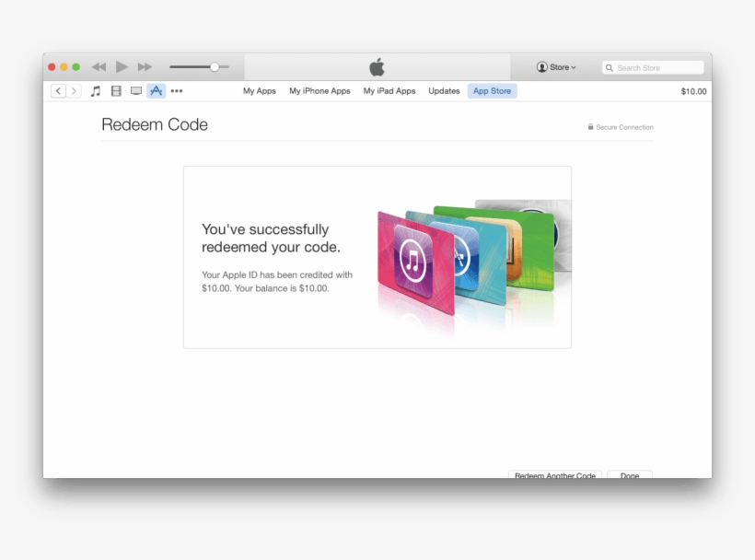Select the Updates tab

(444, 91)
